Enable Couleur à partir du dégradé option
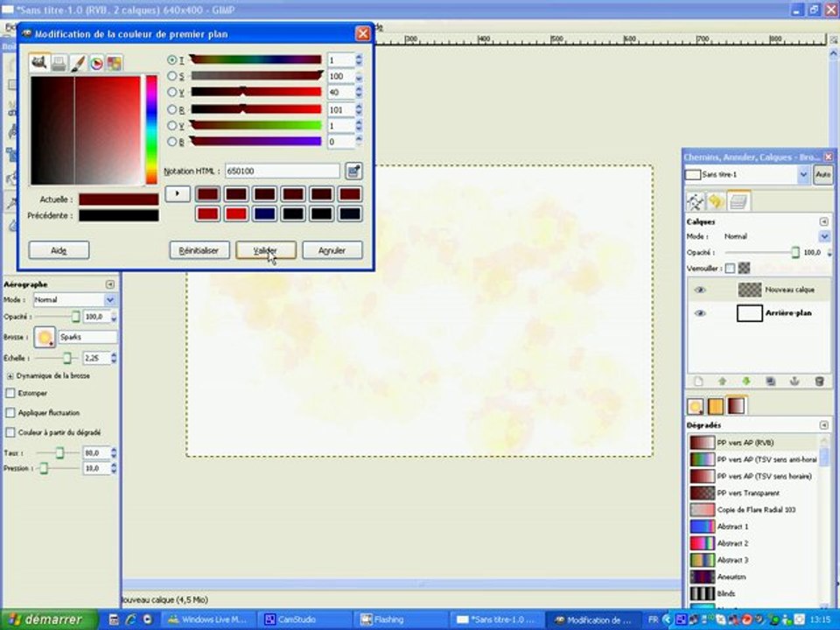This screenshot has width=840, height=630. pos(10,432)
